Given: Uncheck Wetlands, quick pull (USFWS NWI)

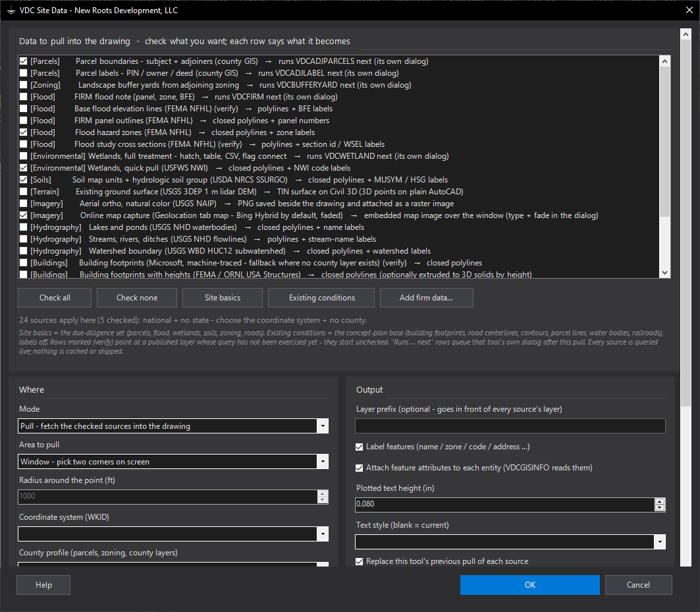Looking at the screenshot, I should tap(23, 168).
